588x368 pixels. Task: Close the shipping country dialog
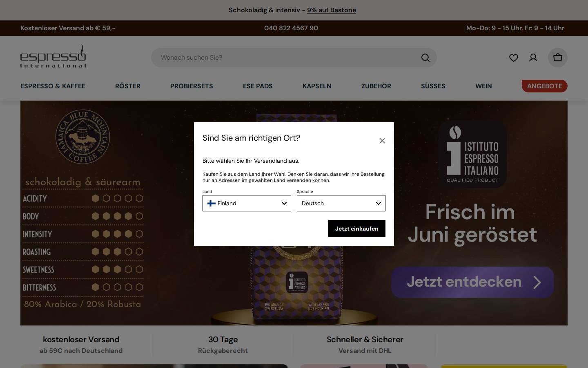382,141
